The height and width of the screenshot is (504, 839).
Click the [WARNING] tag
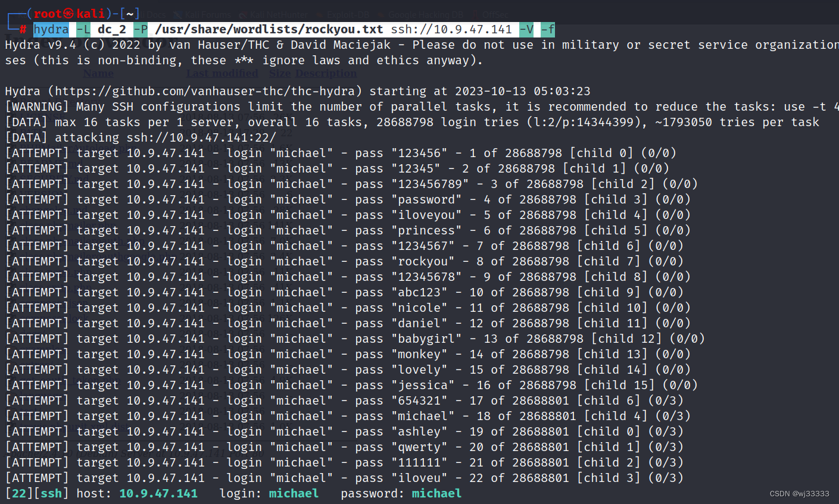[37, 107]
